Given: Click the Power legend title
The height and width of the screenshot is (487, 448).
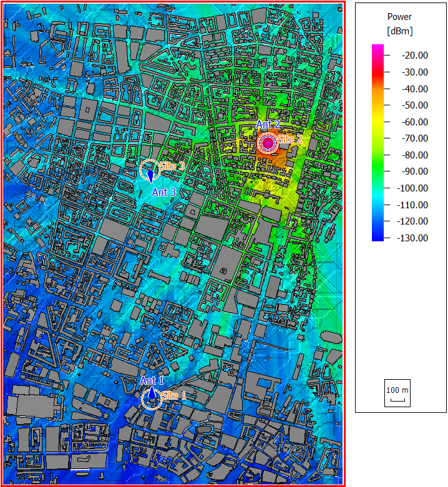Looking at the screenshot, I should [399, 17].
